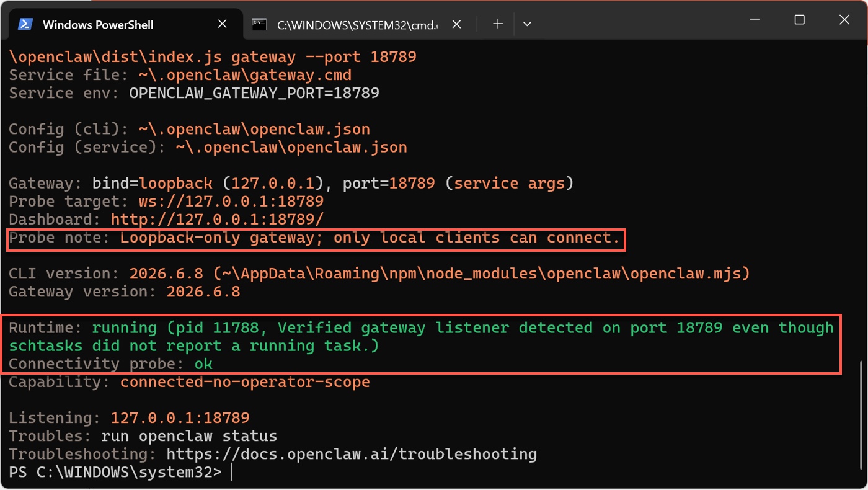Click the PS C:\WINDOWS\system32> prompt

(x=115, y=471)
